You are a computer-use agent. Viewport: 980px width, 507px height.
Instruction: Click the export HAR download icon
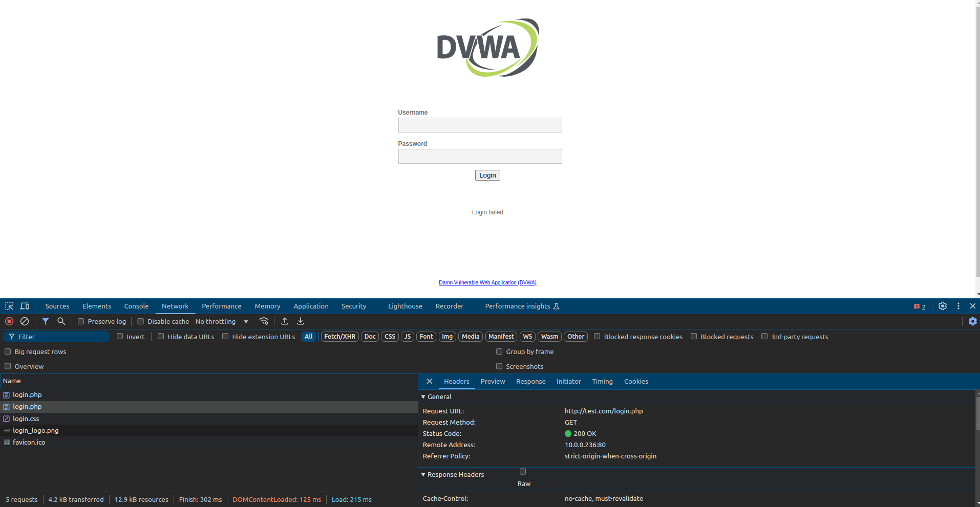point(301,321)
